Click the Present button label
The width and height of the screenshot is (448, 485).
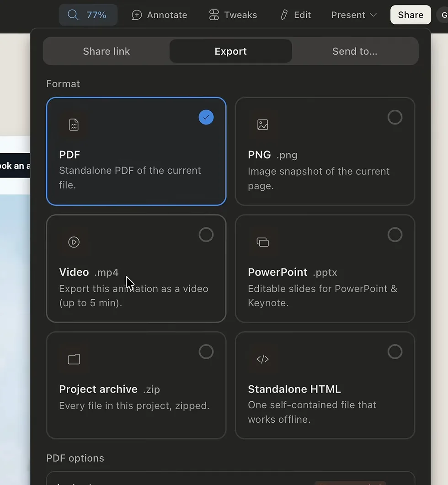[348, 15]
